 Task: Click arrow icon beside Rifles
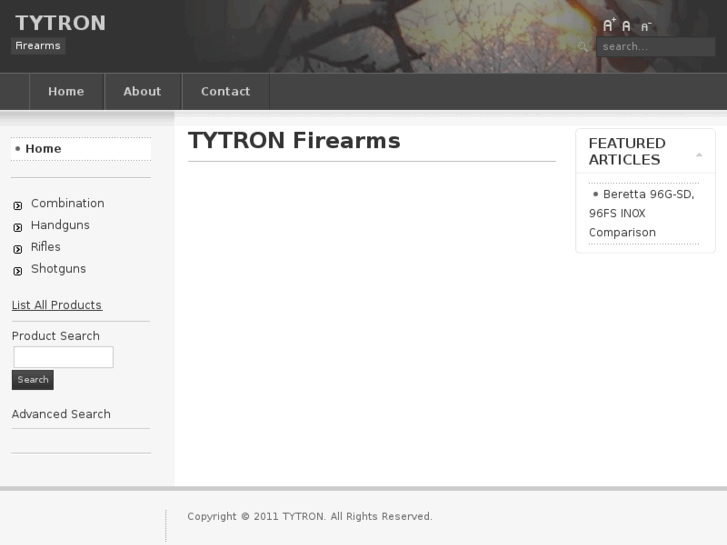click(x=18, y=249)
